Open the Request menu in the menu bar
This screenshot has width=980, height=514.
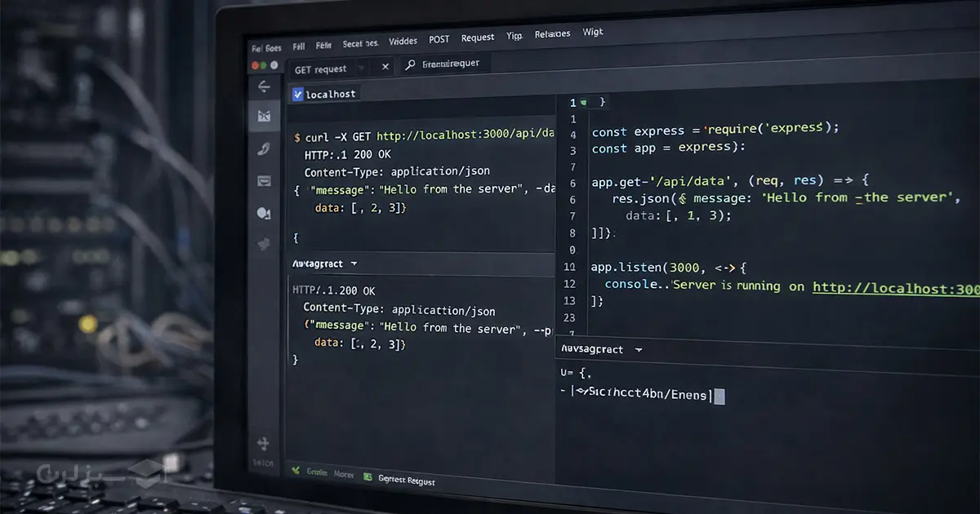point(477,38)
